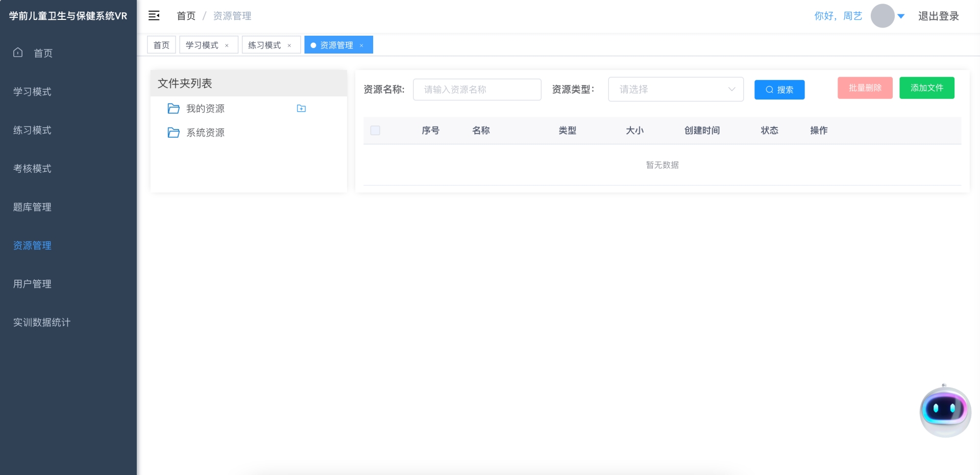Toggle the select-all checkbox in table header
The height and width of the screenshot is (475, 980).
pyautogui.click(x=375, y=131)
